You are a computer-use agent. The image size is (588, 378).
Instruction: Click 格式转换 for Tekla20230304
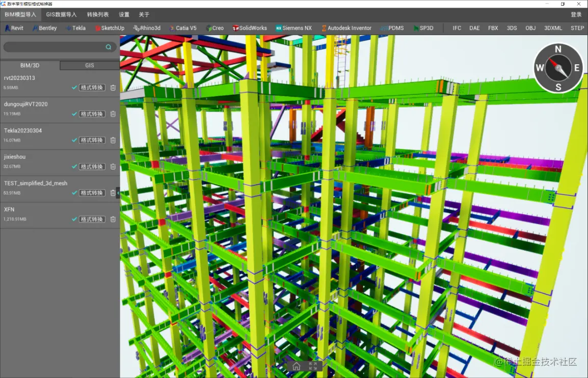92,140
